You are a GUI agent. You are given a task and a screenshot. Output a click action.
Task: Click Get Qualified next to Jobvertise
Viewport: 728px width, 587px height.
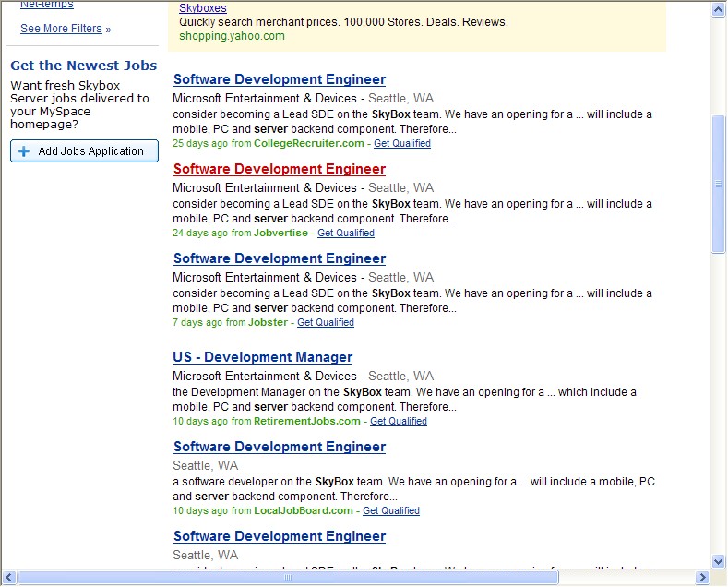pyautogui.click(x=346, y=234)
